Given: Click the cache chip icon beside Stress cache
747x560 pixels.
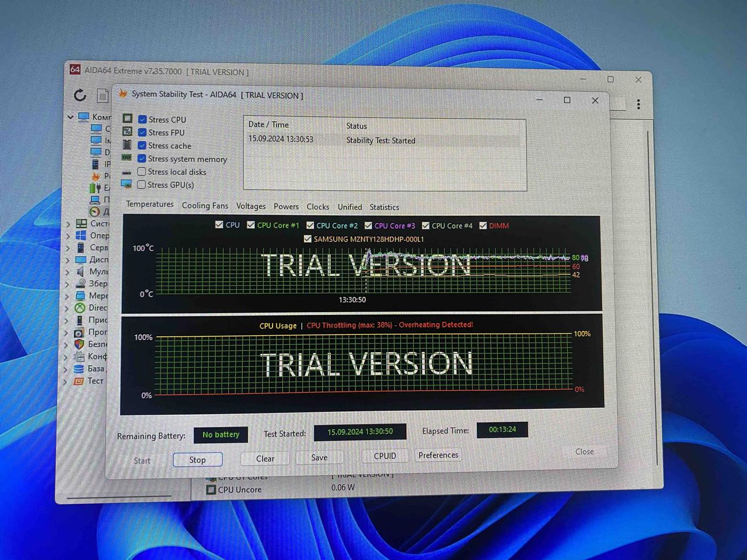Looking at the screenshot, I should coord(127,145).
